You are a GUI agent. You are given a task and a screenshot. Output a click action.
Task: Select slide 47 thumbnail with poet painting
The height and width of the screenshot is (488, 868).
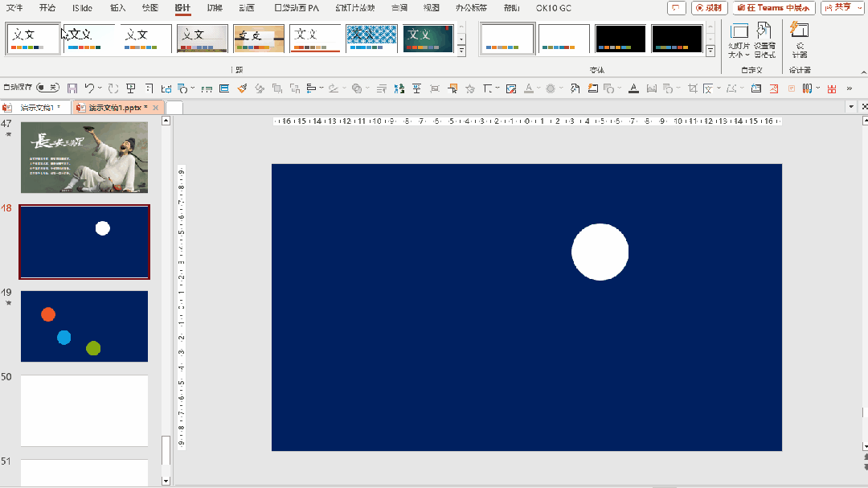(84, 158)
